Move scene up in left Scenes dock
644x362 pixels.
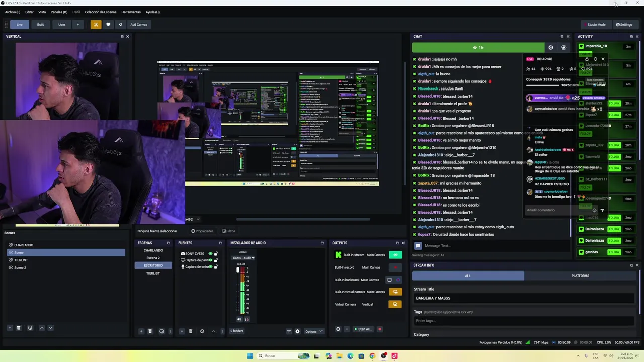(42, 328)
